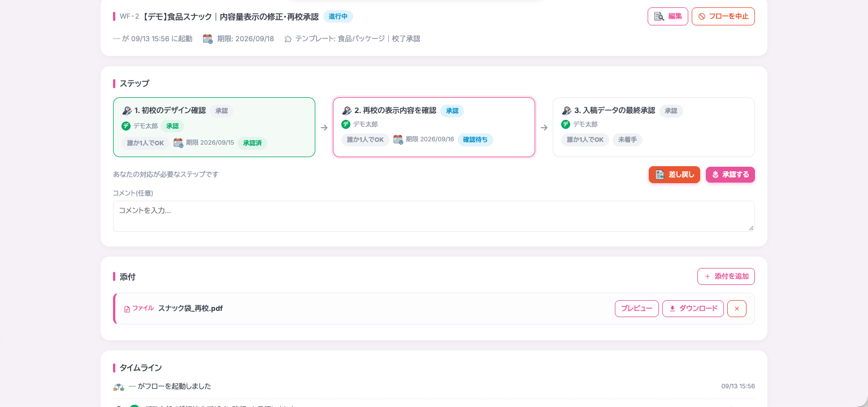
Task: Click the stamp icon in step 2 再校の表示内容を確認
Action: [347, 111]
